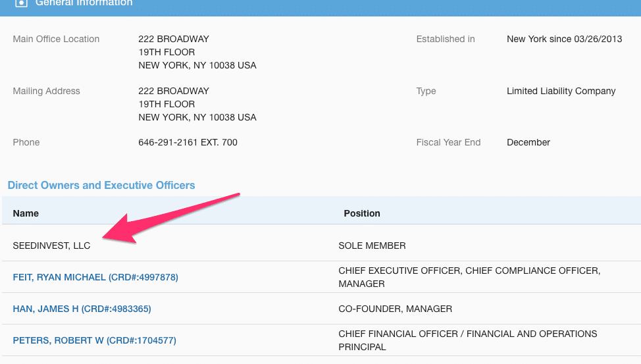641x364 pixels.
Task: Select the phone number 646-291-2161 EXT. 700
Action: (x=188, y=142)
